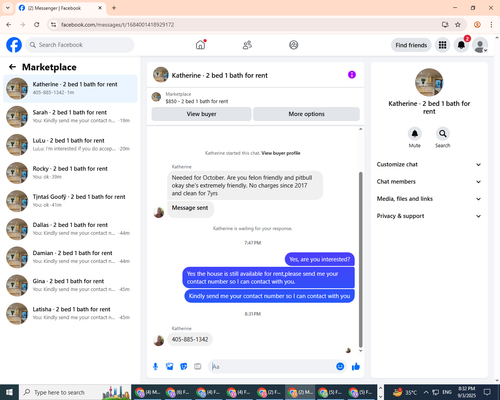Click the Find friends button
Viewport: 500px width, 400px height.
point(411,45)
